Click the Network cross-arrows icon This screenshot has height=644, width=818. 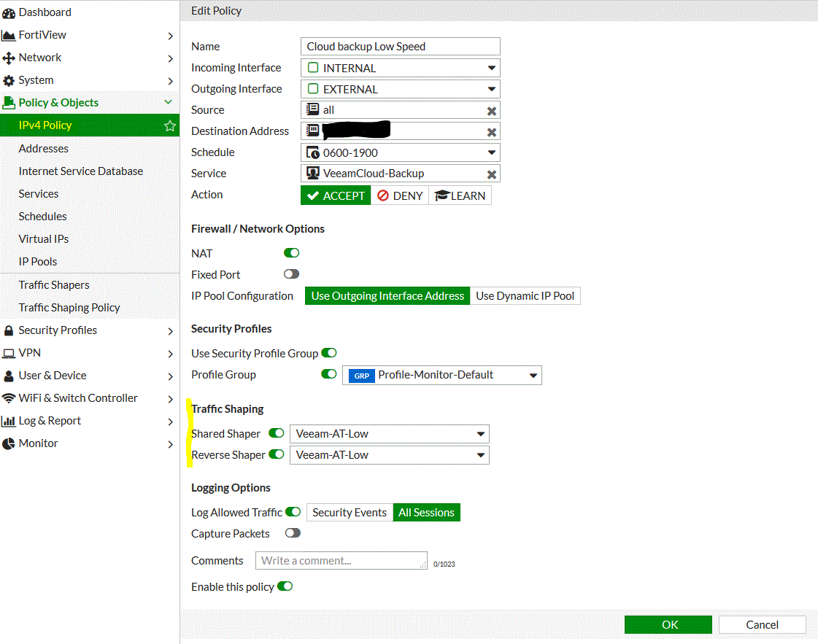click(9, 58)
